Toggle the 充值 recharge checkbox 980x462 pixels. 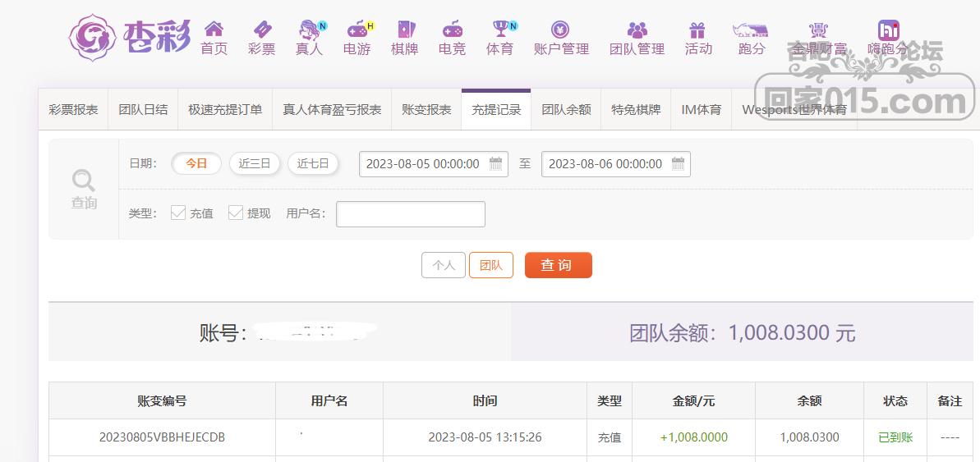click(x=177, y=213)
